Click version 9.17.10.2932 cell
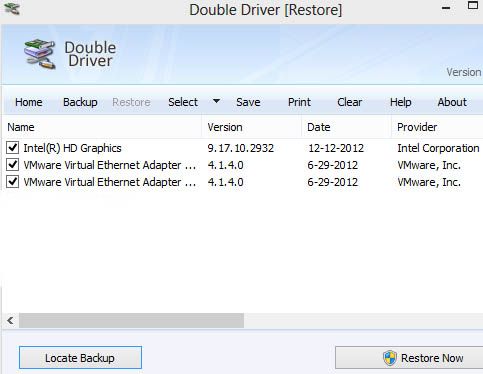Viewport: 483px width, 374px height. coord(240,148)
